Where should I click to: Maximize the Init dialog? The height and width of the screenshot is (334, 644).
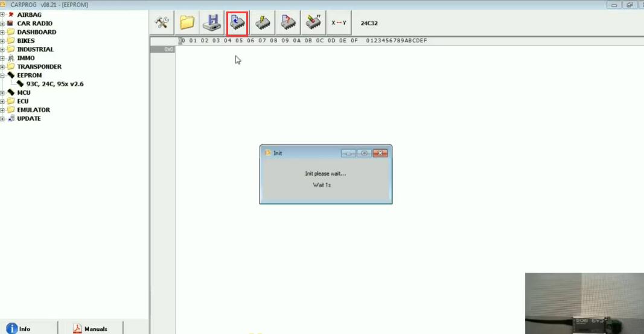coord(365,153)
